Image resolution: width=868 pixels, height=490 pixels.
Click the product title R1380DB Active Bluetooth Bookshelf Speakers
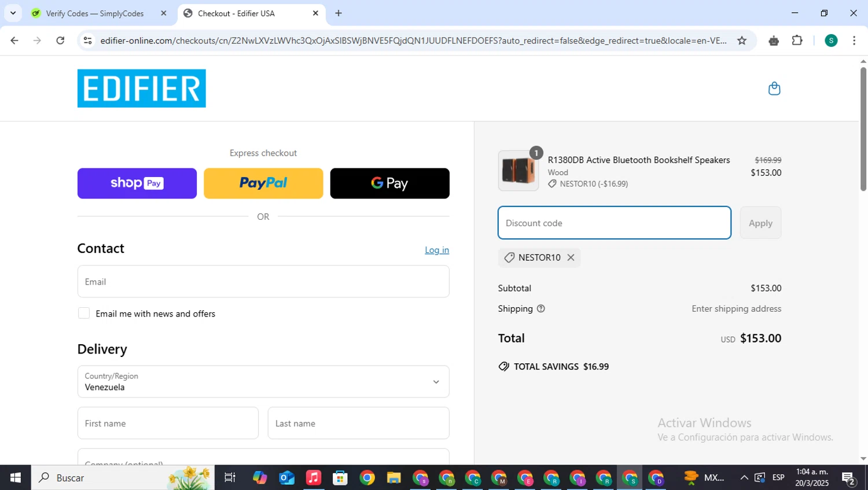(639, 160)
